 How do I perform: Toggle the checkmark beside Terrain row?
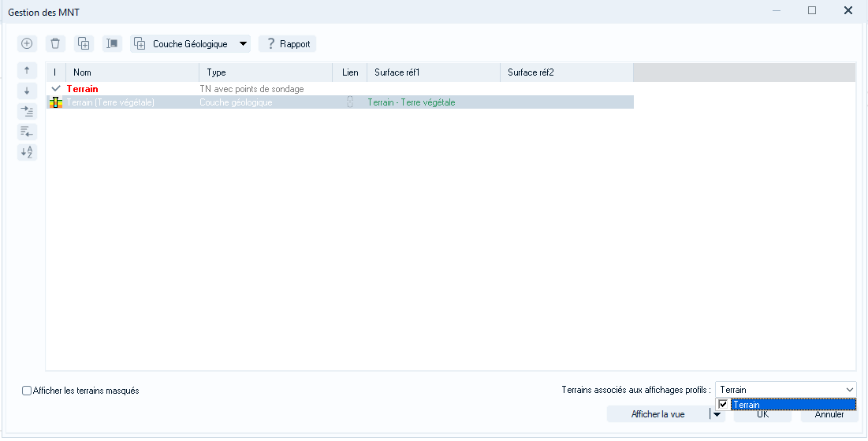56,88
